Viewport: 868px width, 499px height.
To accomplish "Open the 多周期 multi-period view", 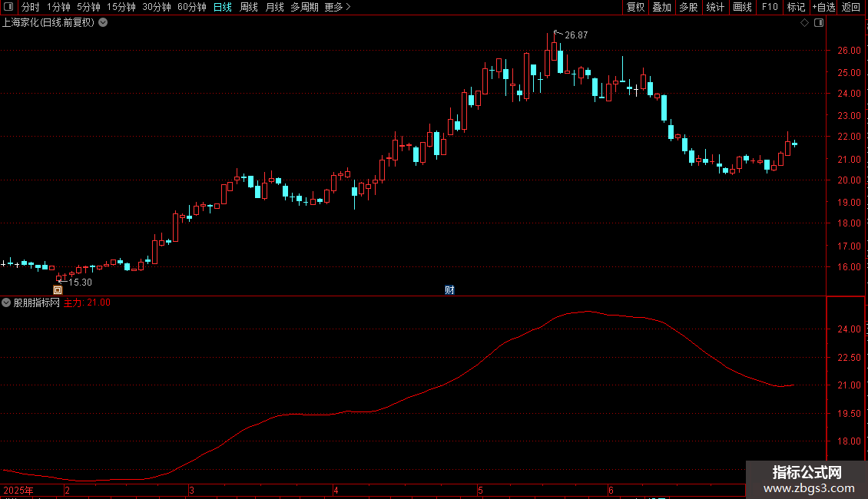I will point(304,7).
